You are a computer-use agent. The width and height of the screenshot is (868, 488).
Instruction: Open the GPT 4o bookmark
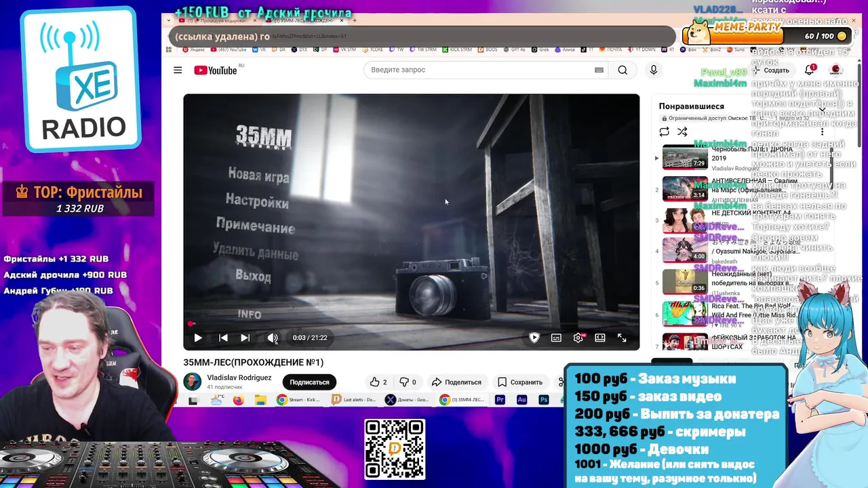click(x=514, y=49)
